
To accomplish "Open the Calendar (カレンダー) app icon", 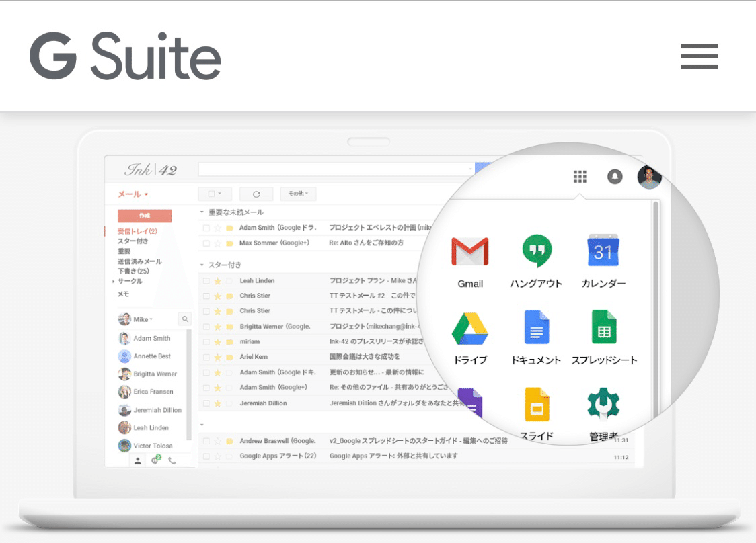I will (x=603, y=250).
